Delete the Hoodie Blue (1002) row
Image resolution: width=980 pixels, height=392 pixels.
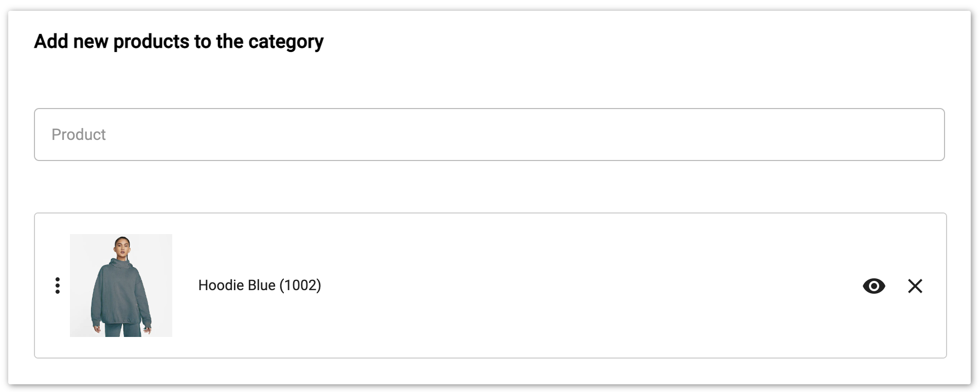[x=915, y=286]
